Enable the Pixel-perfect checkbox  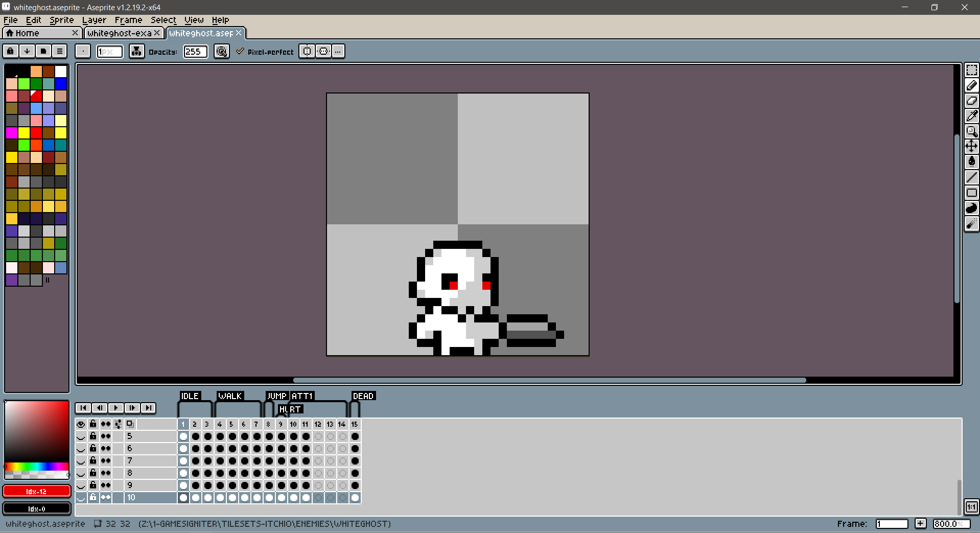pyautogui.click(x=240, y=51)
